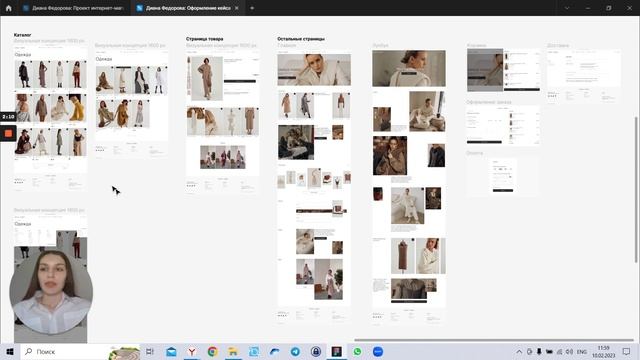Open the Windows Start menu
Viewport: 640px width, 360px height.
(10, 351)
